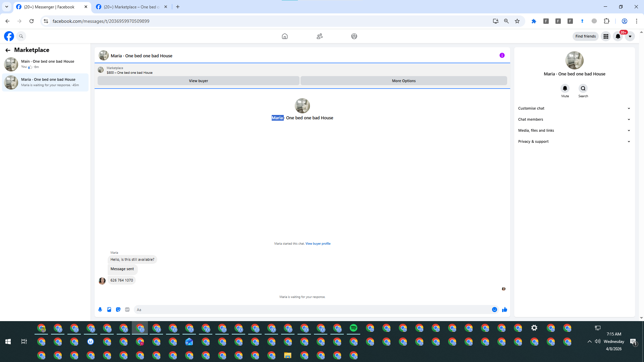The width and height of the screenshot is (644, 362).
Task: Open Notifications bell icon
Action: click(x=618, y=36)
